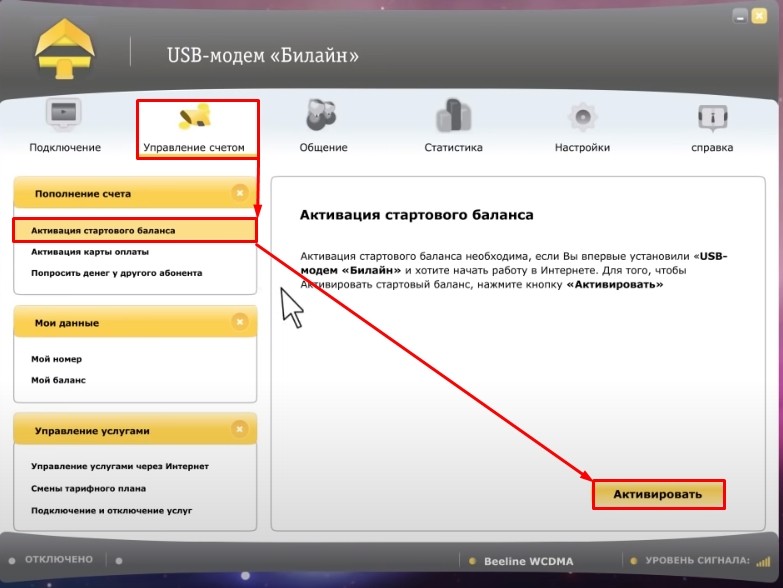Open the Статистика bar chart icon
The width and height of the screenshot is (783, 588).
[453, 115]
